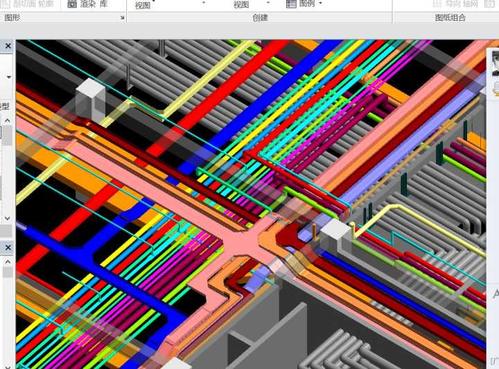Click the 图例 legend icon
This screenshot has height=369, width=499.
[x=291, y=4]
